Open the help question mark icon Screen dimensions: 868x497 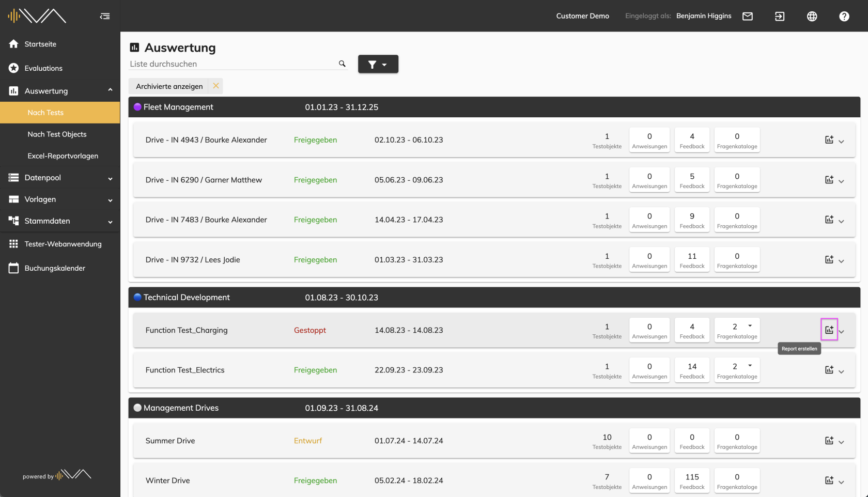(x=844, y=17)
